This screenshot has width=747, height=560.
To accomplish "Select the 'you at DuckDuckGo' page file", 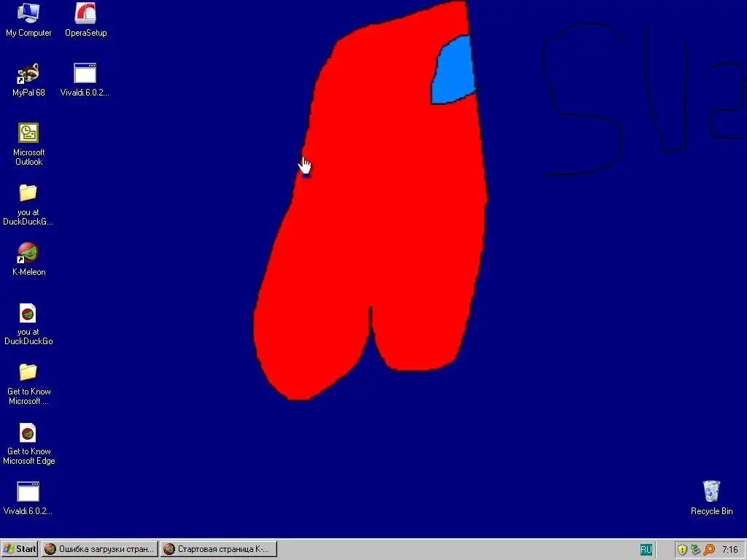I will pyautogui.click(x=28, y=324).
